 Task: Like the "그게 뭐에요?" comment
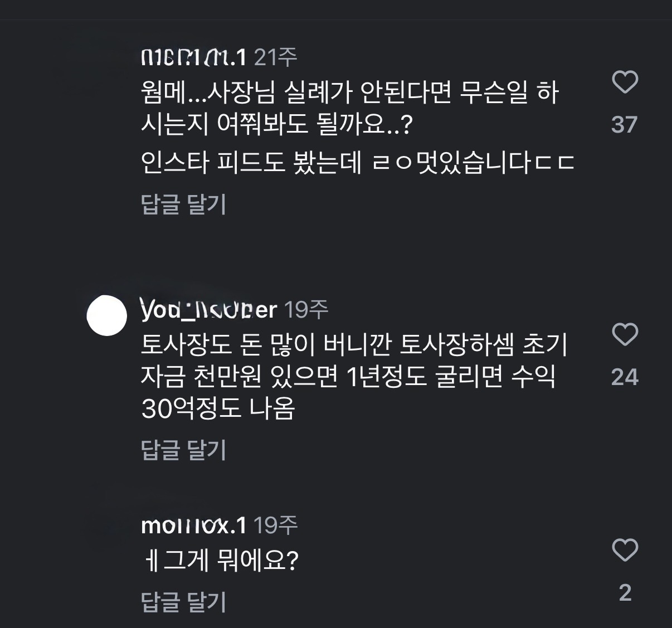click(625, 551)
